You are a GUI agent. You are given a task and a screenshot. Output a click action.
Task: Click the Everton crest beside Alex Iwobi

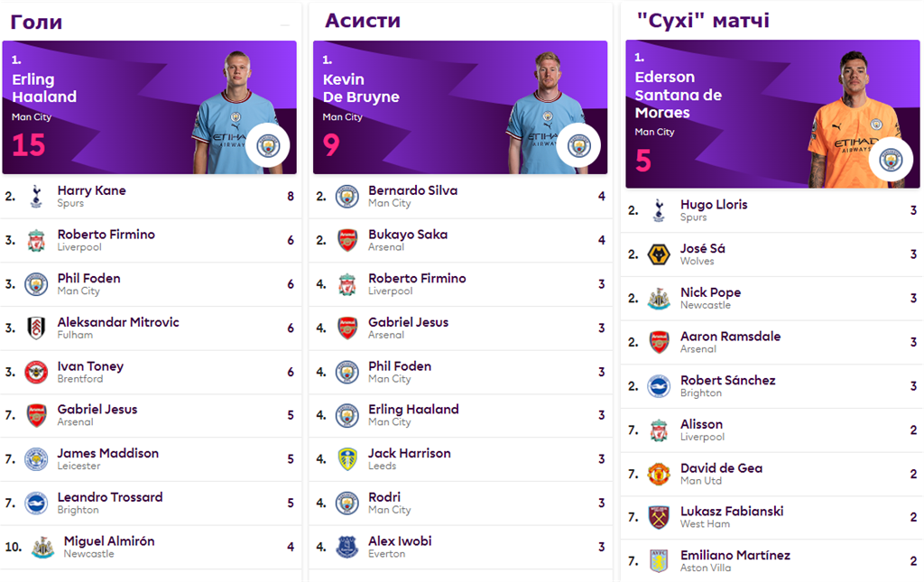347,547
